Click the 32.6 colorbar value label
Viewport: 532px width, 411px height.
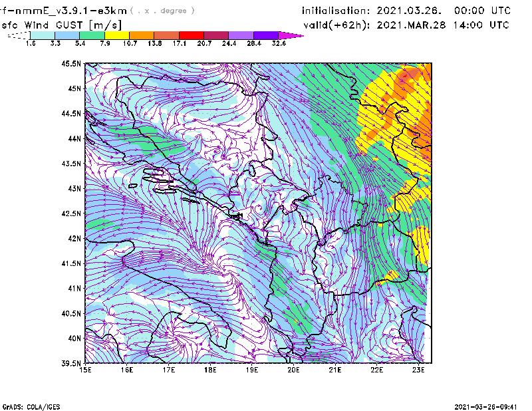pyautogui.click(x=279, y=43)
